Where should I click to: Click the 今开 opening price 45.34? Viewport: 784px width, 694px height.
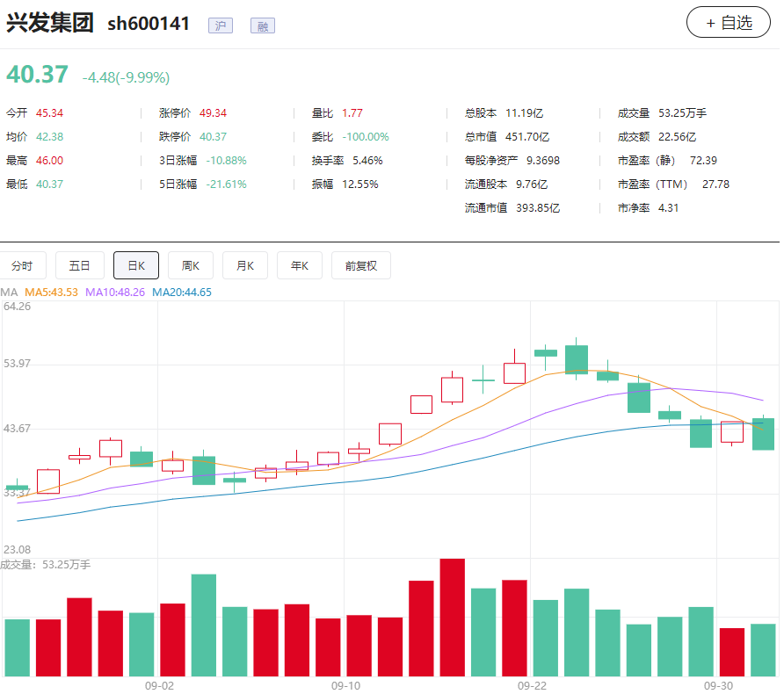49,113
